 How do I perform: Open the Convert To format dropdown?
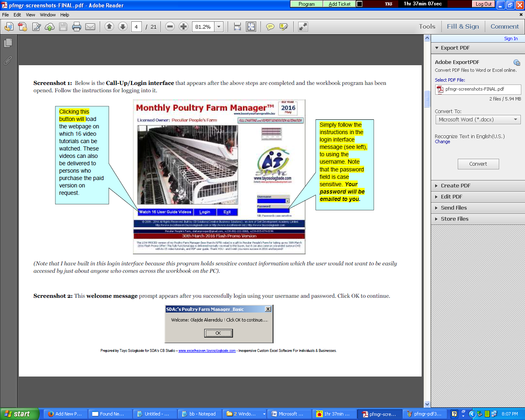tap(478, 119)
